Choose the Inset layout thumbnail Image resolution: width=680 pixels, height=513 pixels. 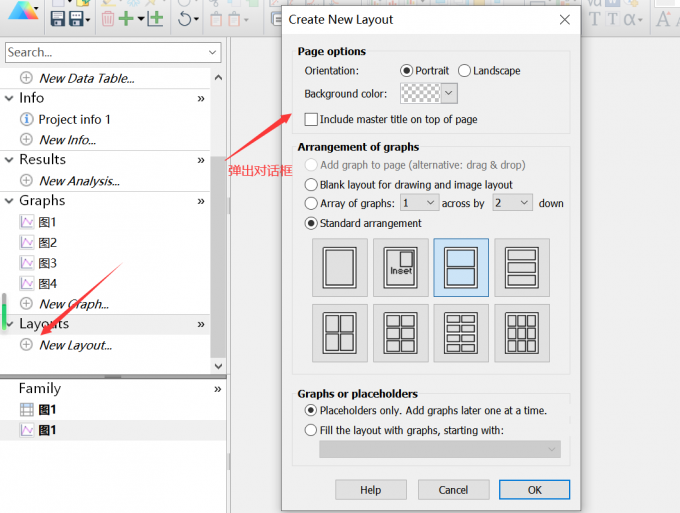point(401,268)
